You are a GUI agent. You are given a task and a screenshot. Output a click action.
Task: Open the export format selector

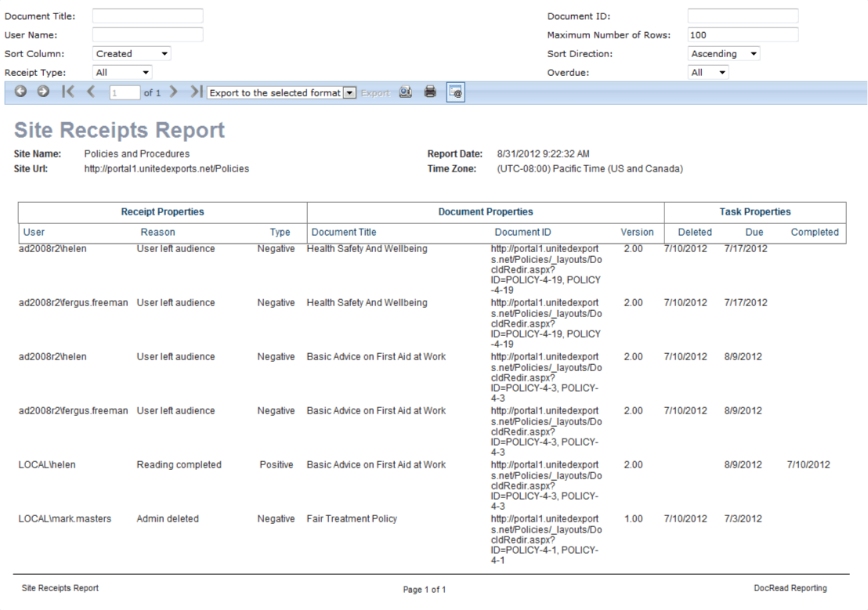[281, 92]
